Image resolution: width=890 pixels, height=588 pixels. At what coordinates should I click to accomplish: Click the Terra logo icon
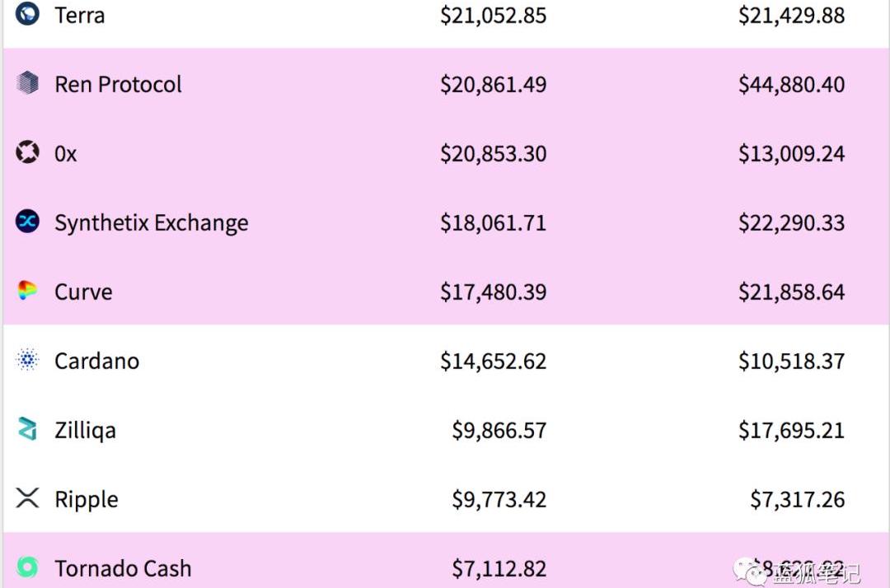[27, 13]
